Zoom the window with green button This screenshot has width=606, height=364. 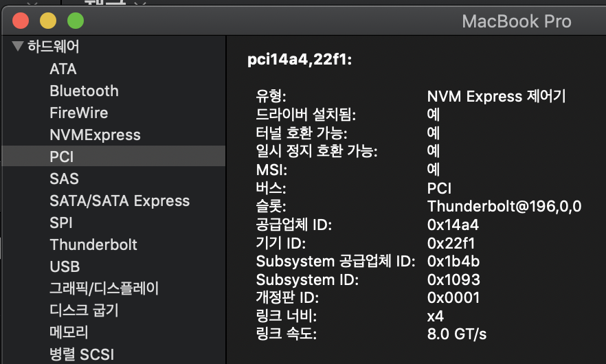(76, 21)
